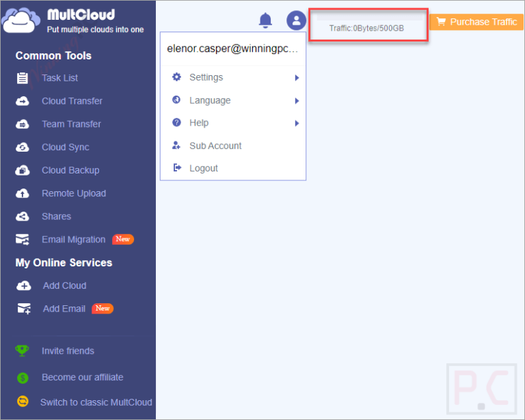The width and height of the screenshot is (525, 420).
Task: Click the Invite friends trophy icon
Action: click(22, 351)
